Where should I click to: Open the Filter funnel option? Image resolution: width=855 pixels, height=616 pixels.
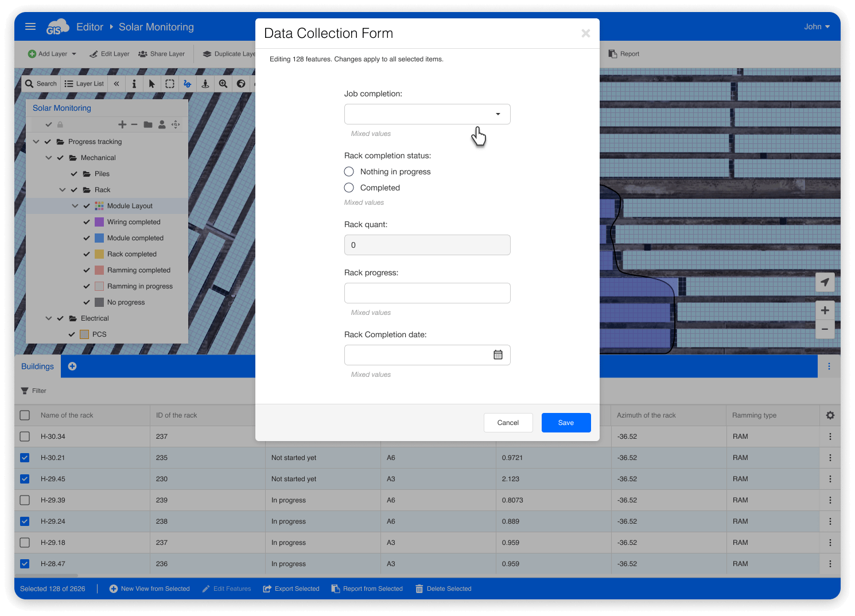point(34,391)
